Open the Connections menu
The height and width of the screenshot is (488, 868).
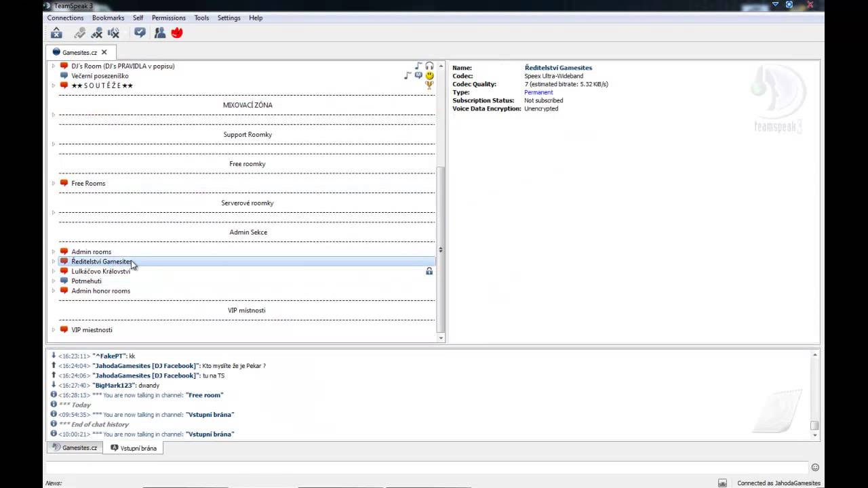(x=65, y=18)
